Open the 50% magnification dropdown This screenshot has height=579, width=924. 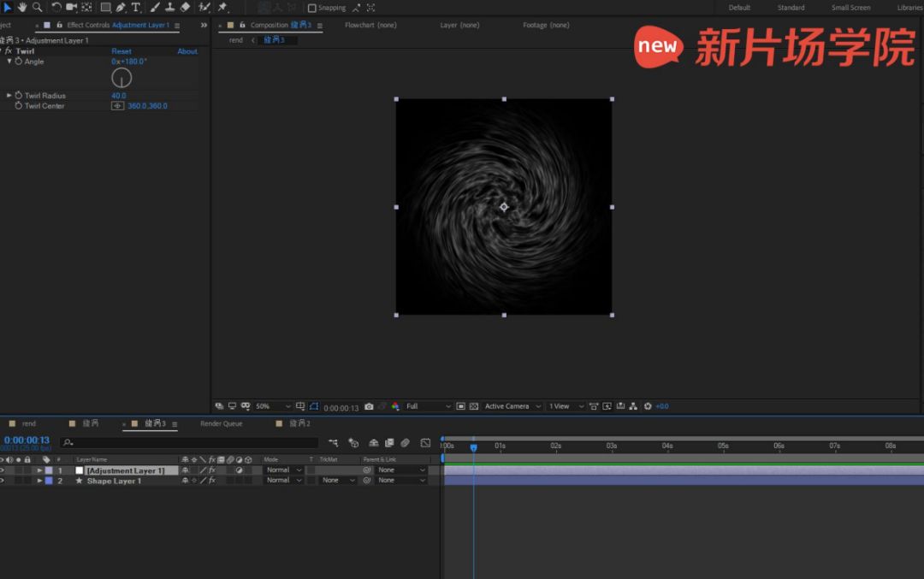pos(273,406)
